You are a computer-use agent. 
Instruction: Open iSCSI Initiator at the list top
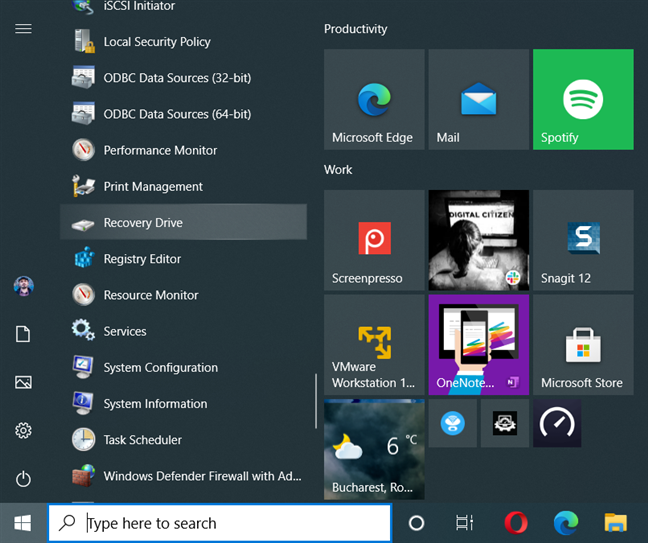click(x=183, y=7)
